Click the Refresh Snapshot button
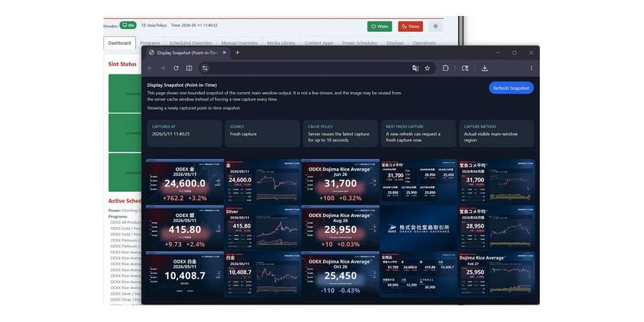Viewport: 644px width, 322px height. tap(511, 88)
